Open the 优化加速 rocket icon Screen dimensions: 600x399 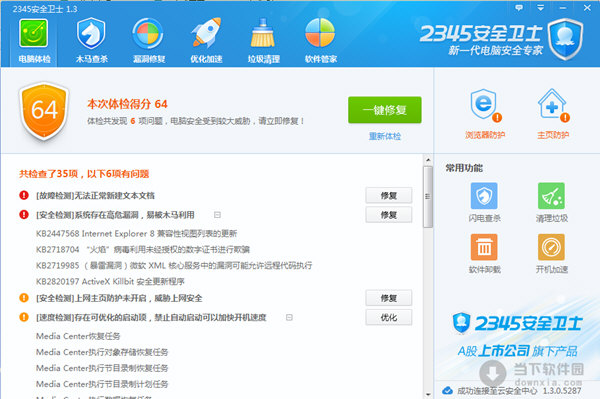click(206, 40)
